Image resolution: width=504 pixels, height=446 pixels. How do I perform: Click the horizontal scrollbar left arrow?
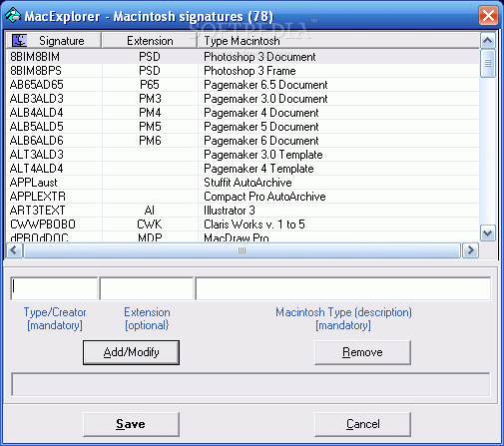point(14,250)
